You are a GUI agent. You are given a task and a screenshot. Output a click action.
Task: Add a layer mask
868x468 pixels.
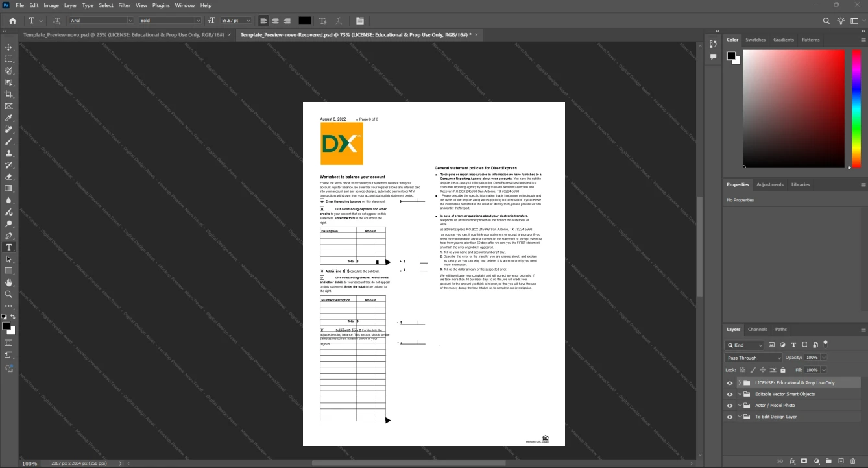pyautogui.click(x=804, y=461)
